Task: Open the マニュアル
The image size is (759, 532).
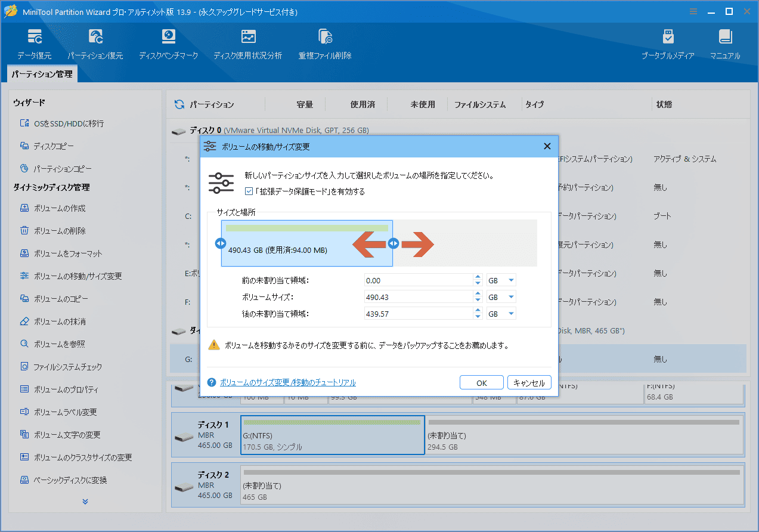Action: click(725, 45)
